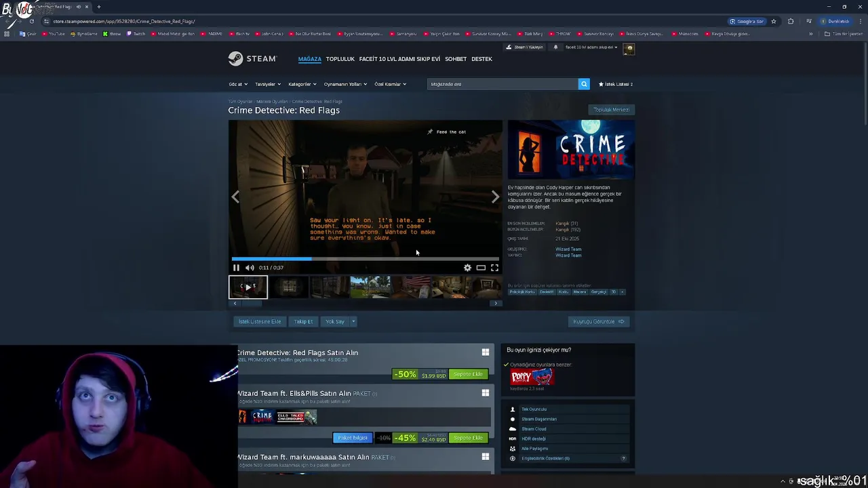Click the Steam Cloud cloud icon
The image size is (868, 488).
coord(513,429)
